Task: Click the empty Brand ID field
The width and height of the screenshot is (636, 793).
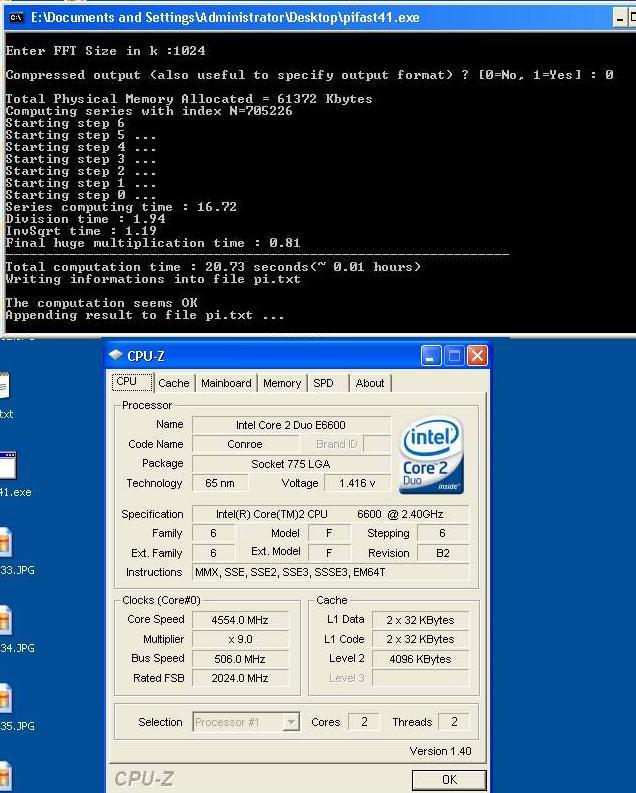Action: [377, 444]
